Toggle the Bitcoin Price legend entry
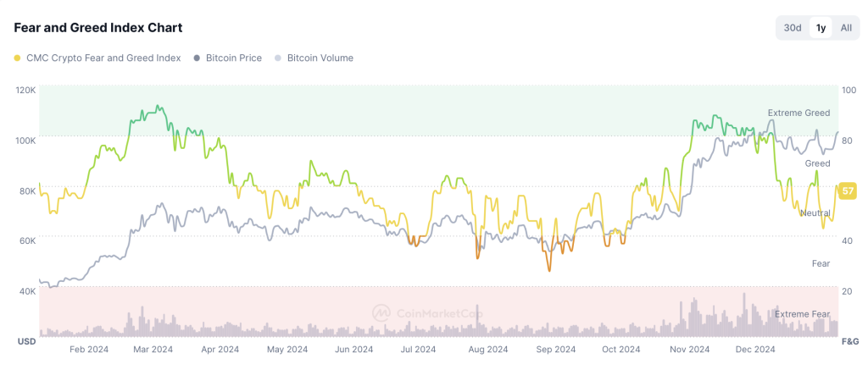The width and height of the screenshot is (868, 370). click(x=228, y=58)
